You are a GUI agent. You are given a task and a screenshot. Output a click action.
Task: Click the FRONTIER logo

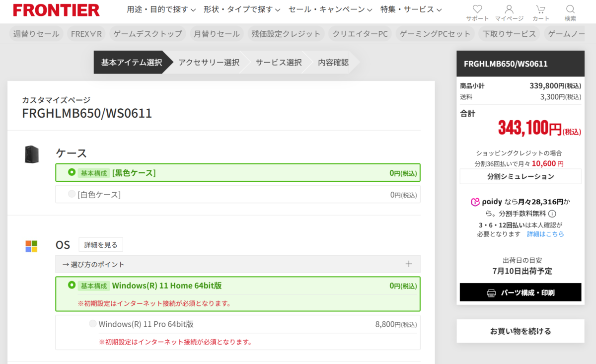click(x=56, y=10)
